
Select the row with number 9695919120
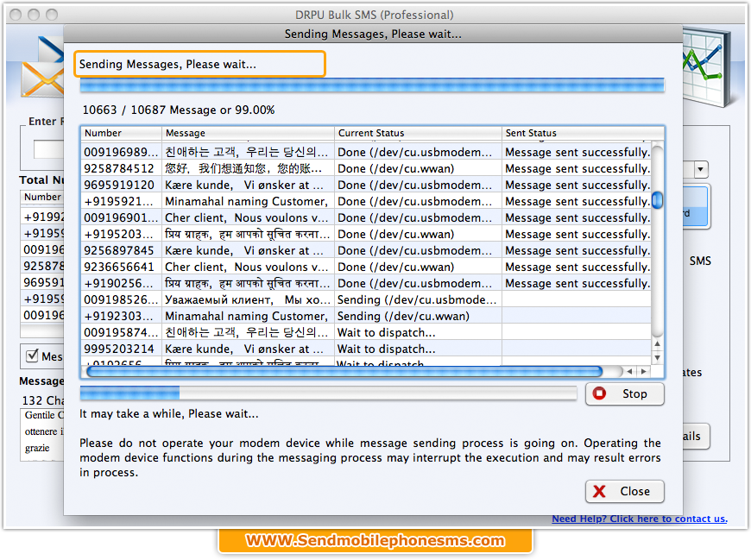click(x=366, y=185)
